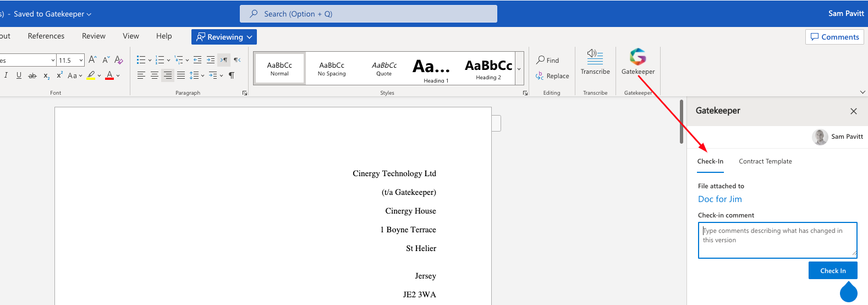Open highlight color dropdown arrow
The height and width of the screenshot is (305, 868).
[100, 75]
